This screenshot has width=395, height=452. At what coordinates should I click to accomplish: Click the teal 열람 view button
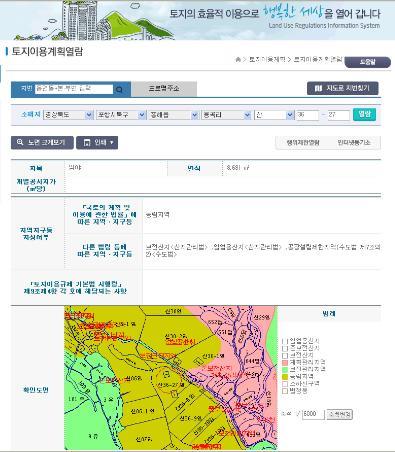[364, 114]
